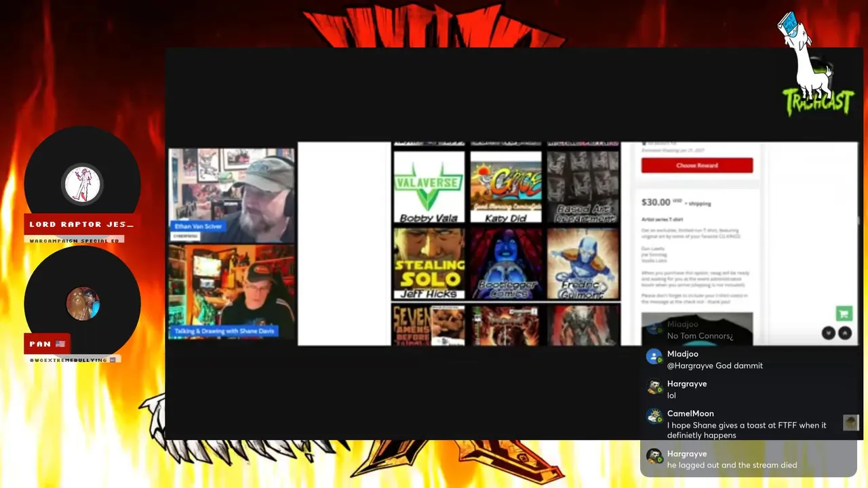Select Shane Davis's webcam feed
Screen dimensions: 868x488
tap(231, 292)
